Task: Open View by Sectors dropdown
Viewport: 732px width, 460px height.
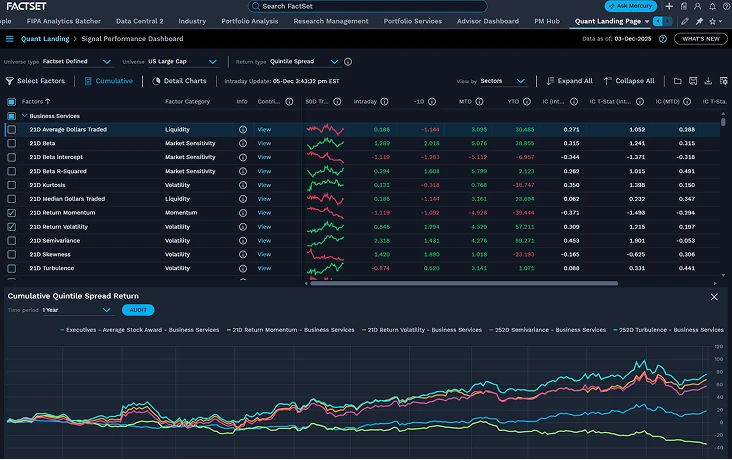Action: [x=503, y=81]
